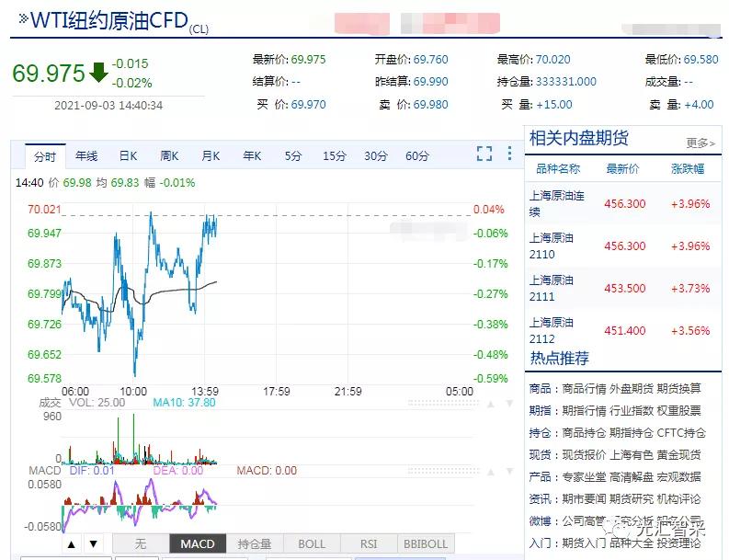Click the 专家坐堂 link
This screenshot has width=729, height=560.
pyautogui.click(x=584, y=476)
